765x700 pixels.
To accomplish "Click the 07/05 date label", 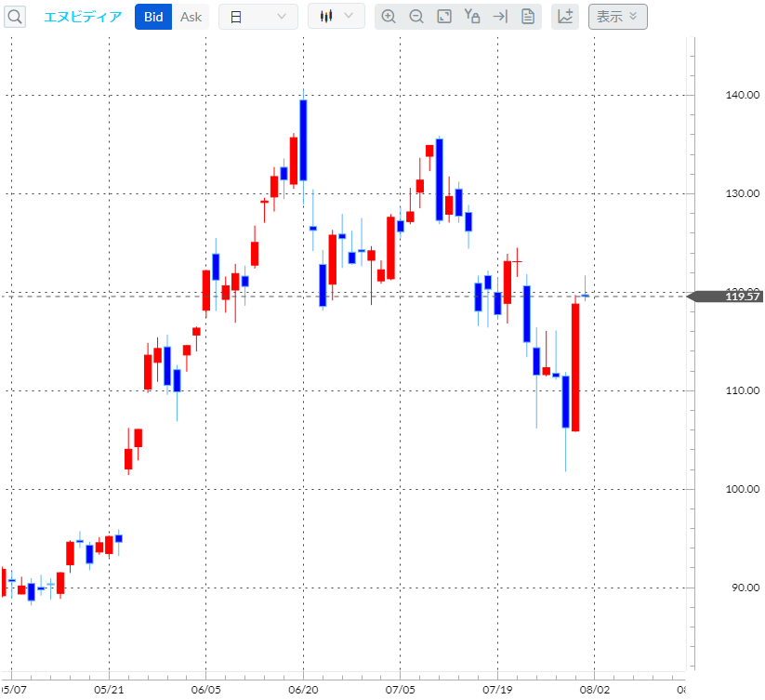I will click(x=400, y=690).
